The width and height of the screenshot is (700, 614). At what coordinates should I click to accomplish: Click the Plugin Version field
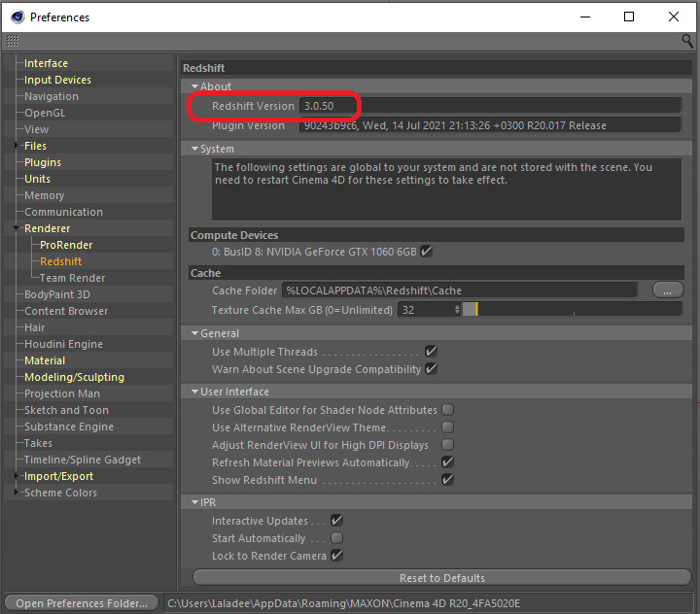pyautogui.click(x=490, y=125)
